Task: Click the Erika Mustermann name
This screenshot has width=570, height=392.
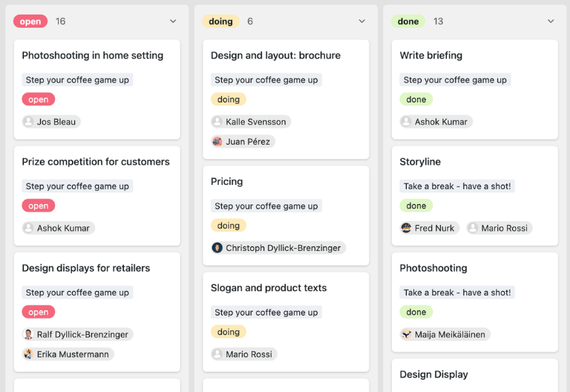Action: (73, 354)
